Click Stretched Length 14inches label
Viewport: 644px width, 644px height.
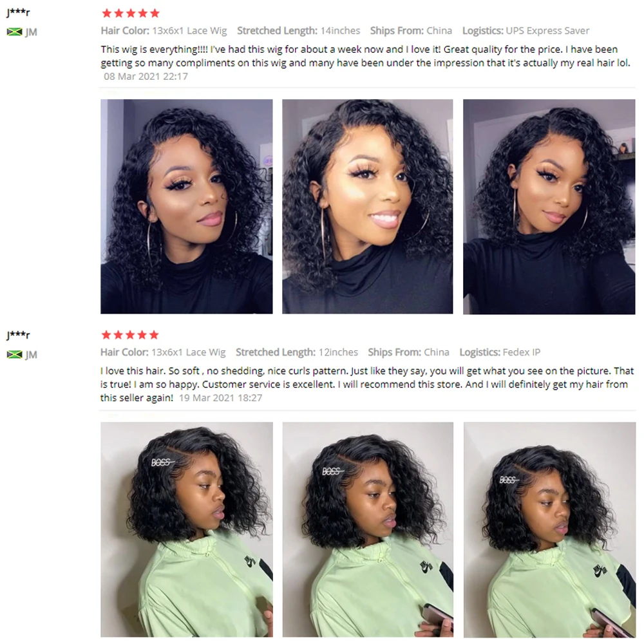(x=299, y=31)
